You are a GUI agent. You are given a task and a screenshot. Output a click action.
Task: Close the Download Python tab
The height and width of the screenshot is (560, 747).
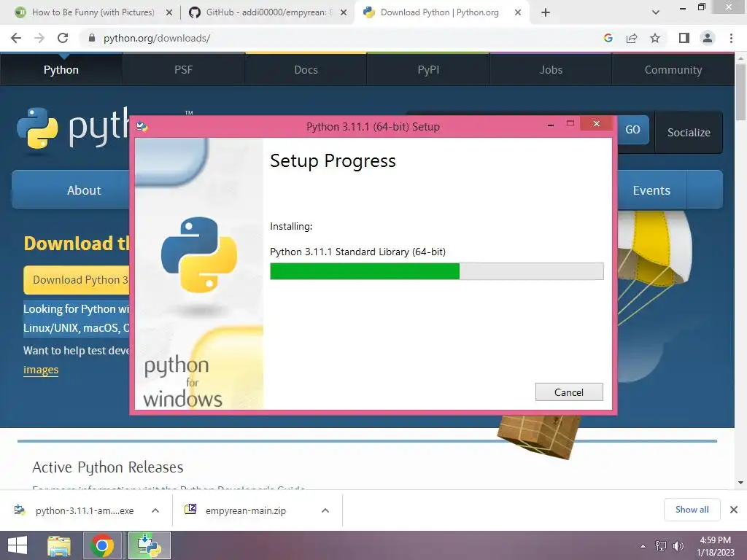point(518,12)
